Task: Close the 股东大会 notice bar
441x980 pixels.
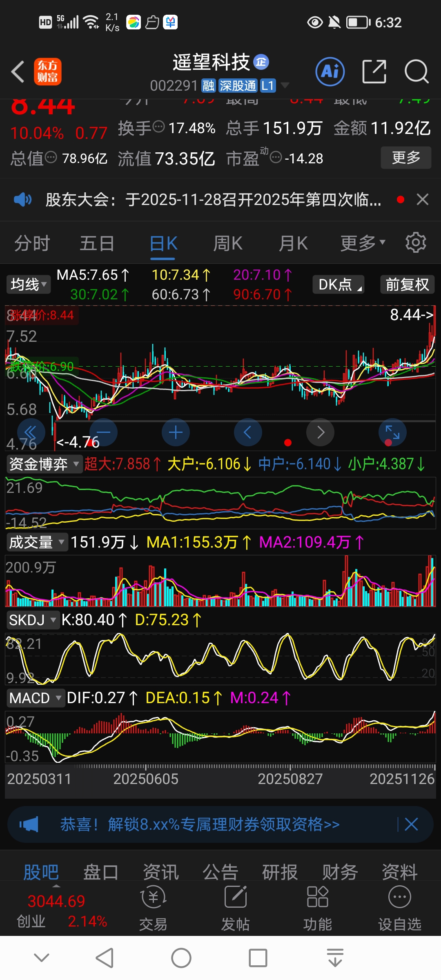Action: tap(422, 200)
